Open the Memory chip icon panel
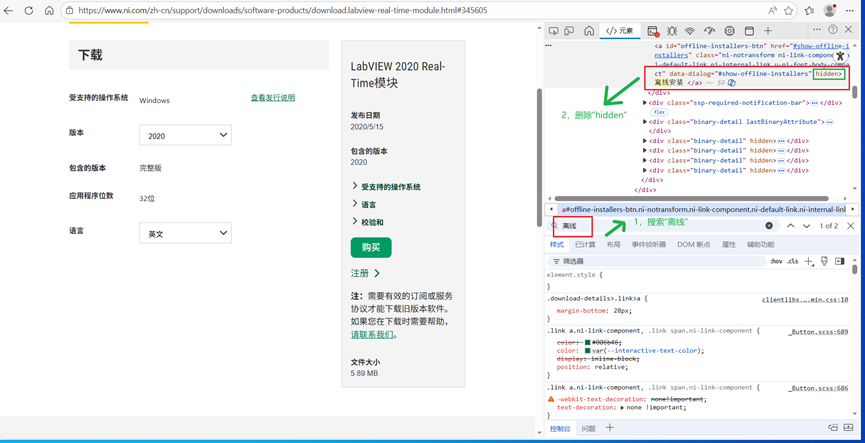 click(730, 30)
